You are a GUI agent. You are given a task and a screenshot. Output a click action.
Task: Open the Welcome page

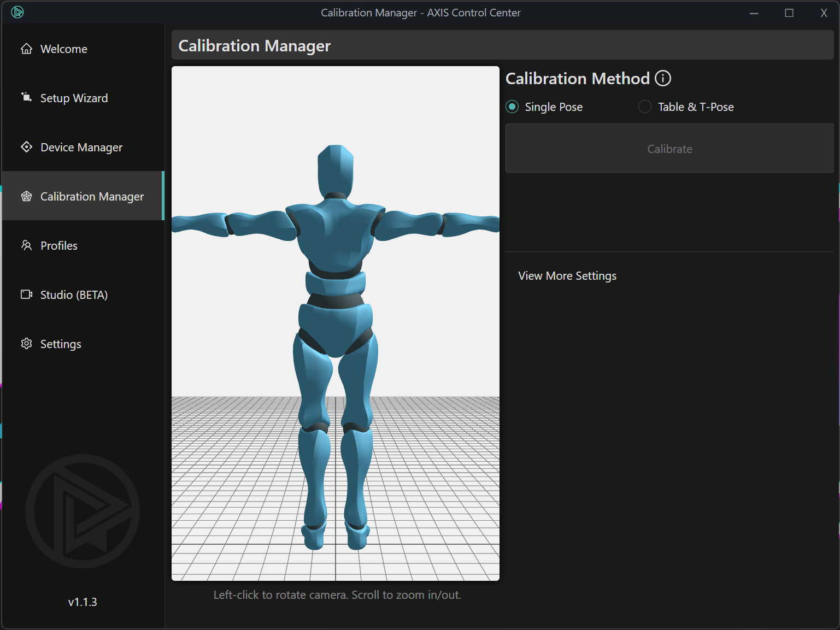tap(64, 49)
